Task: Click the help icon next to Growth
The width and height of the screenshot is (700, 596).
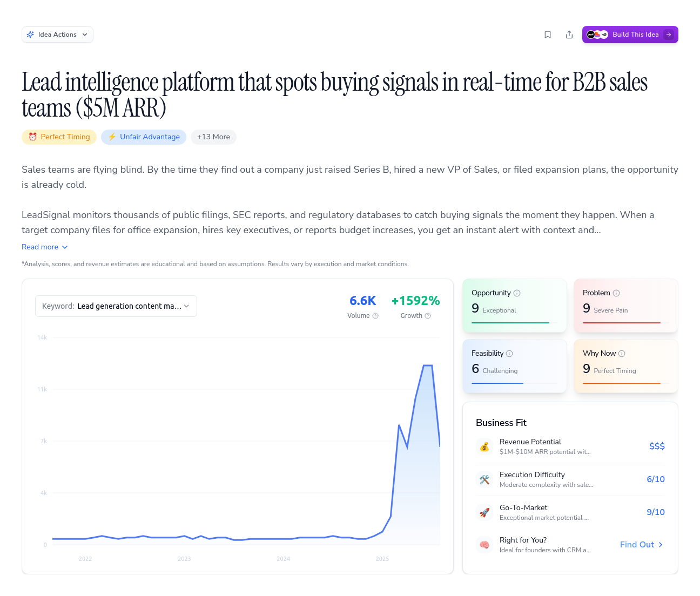Action: coord(428,316)
